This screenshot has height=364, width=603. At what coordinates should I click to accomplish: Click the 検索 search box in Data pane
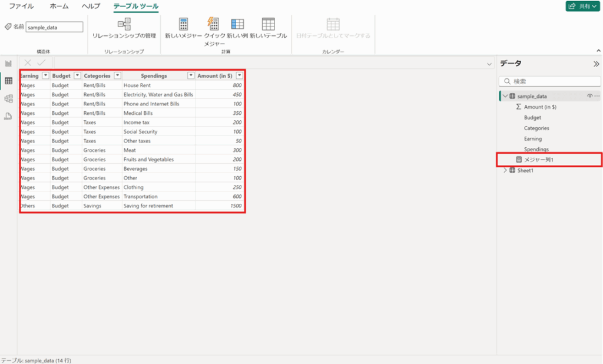[x=549, y=81]
